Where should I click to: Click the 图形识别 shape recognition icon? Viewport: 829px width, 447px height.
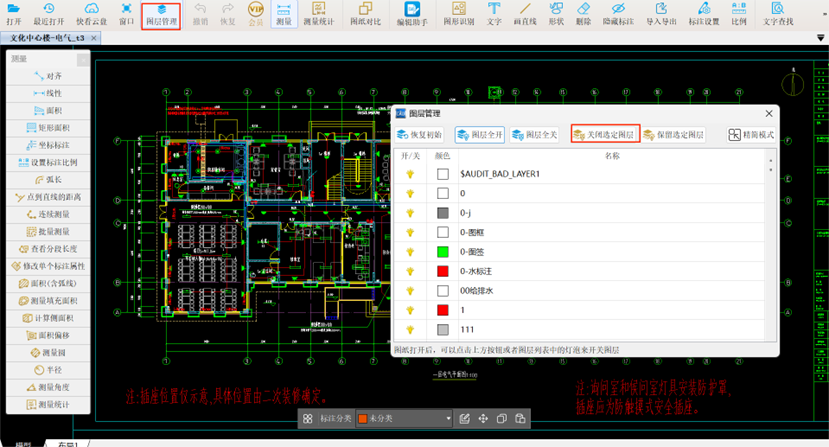[x=459, y=14]
